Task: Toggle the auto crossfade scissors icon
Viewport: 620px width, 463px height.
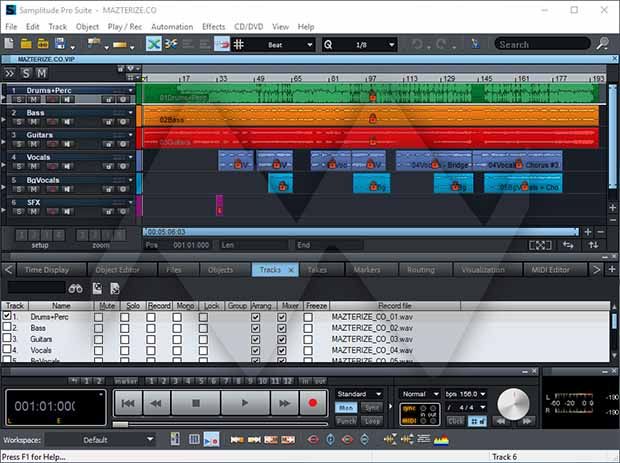Action: (171, 44)
